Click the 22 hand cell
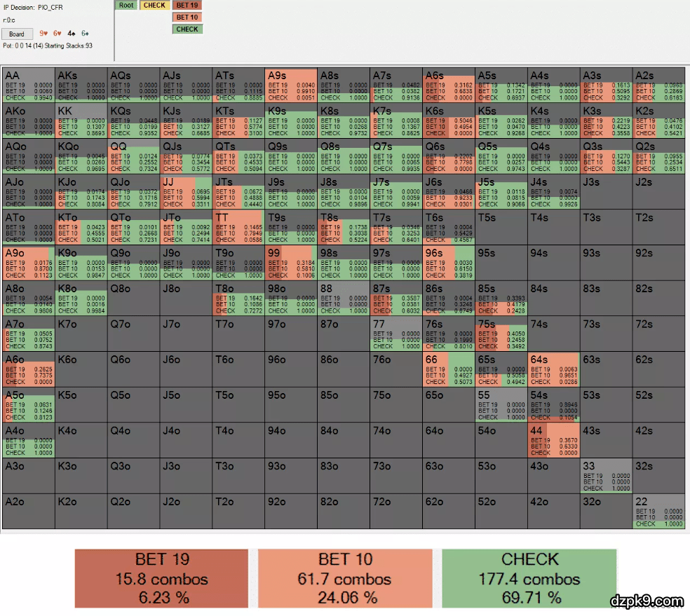This screenshot has height=616, width=690. 659,510
